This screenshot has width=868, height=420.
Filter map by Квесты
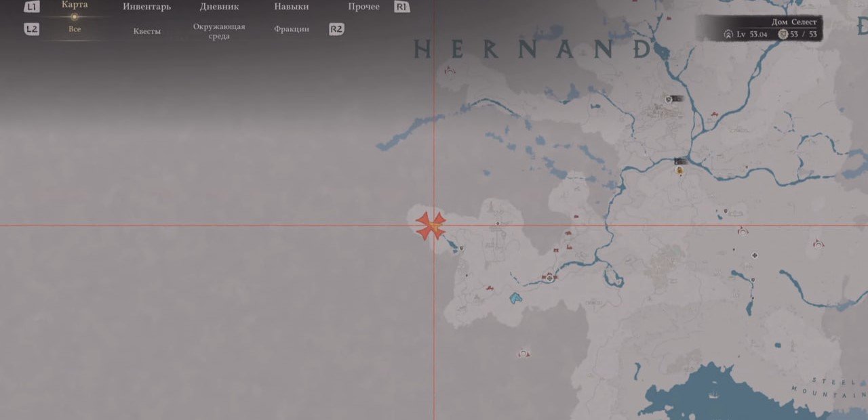[x=146, y=31]
